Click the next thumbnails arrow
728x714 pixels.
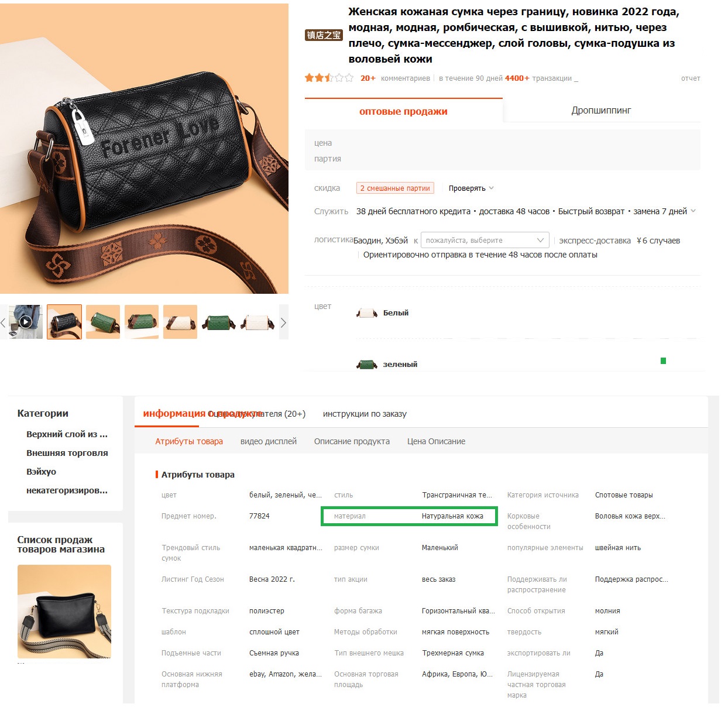(283, 322)
